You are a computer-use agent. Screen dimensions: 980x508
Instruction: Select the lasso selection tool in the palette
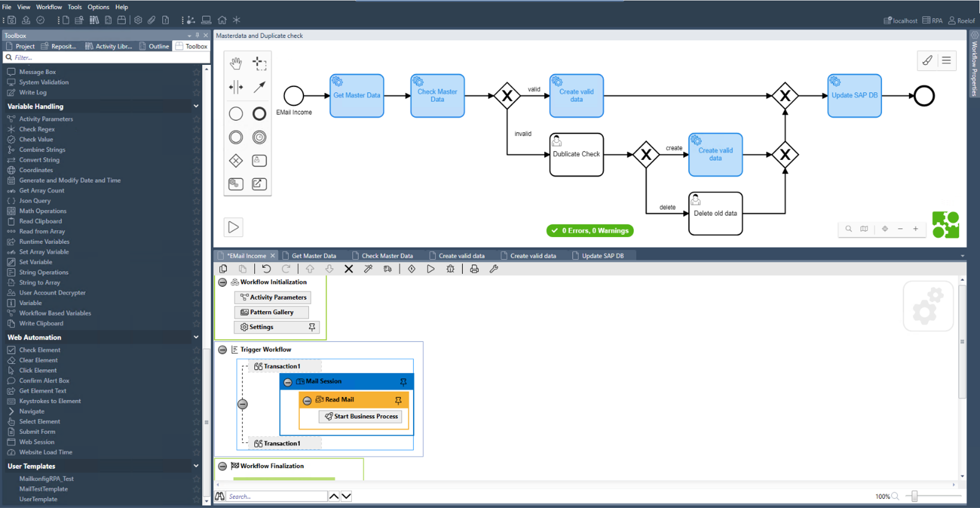pos(259,63)
